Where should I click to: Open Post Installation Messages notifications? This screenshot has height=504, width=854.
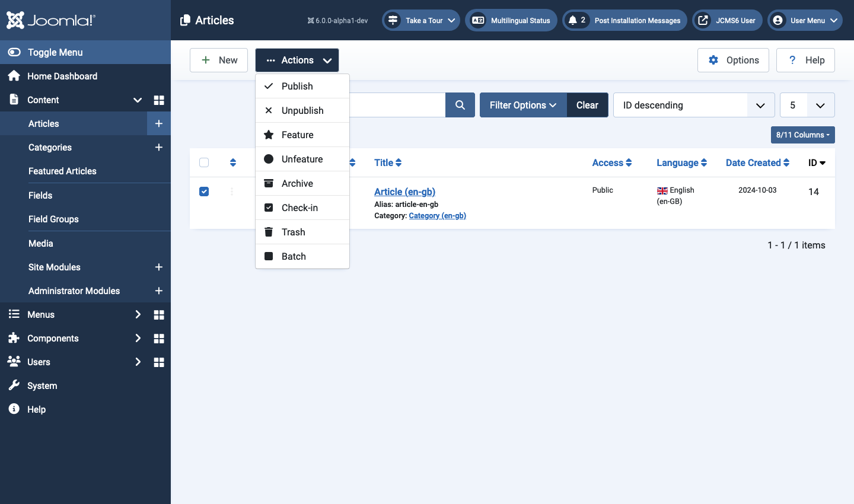coord(624,20)
